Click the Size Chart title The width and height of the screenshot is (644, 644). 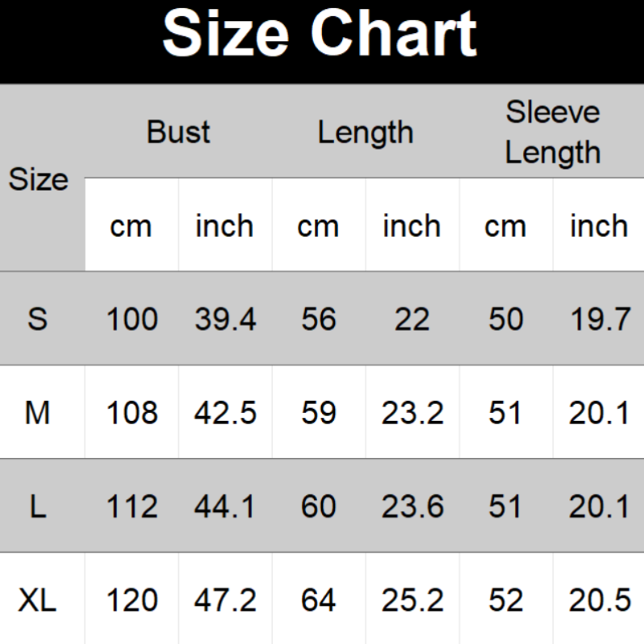320,35
